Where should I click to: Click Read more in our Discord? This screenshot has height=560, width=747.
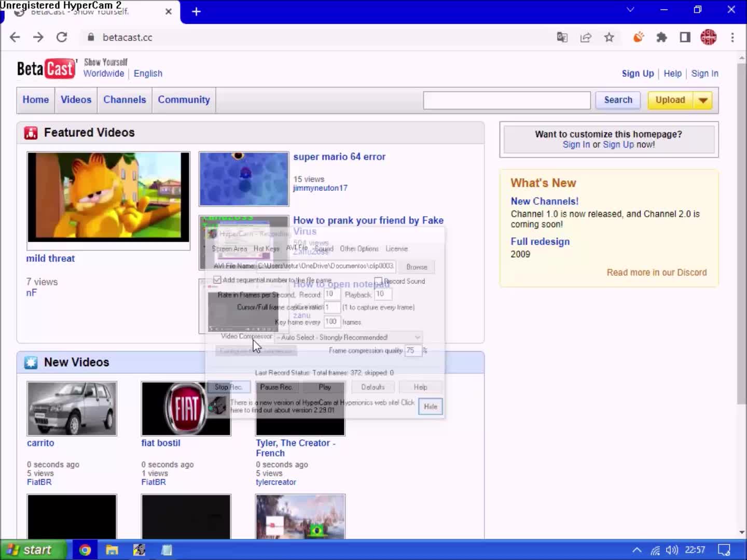[657, 273]
